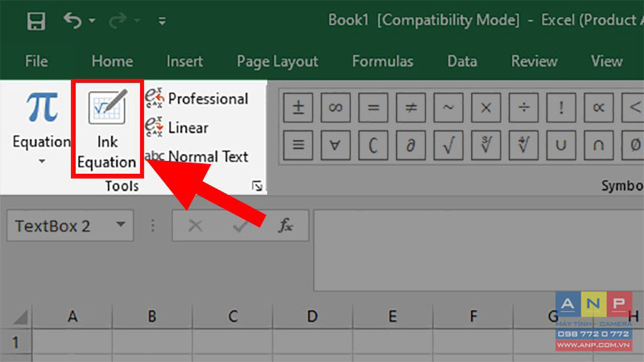644x362 pixels.
Task: Insert the square root symbol
Action: point(448,145)
